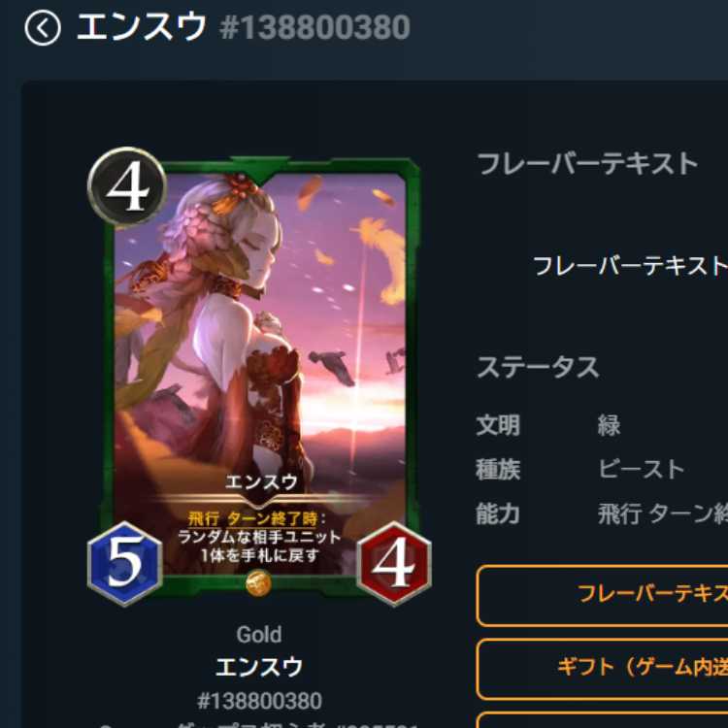Click the white エンスウ name below Gold
This screenshot has width=728, height=728.
coord(259,667)
